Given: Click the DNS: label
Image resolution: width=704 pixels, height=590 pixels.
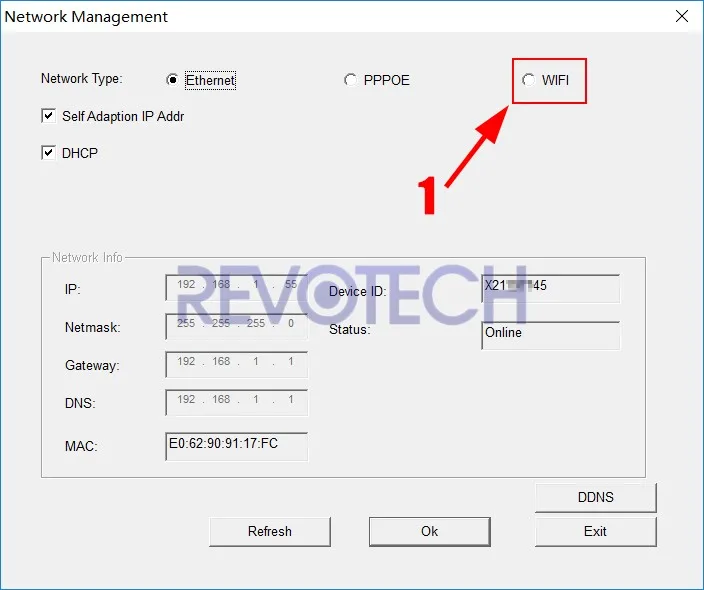Looking at the screenshot, I should 80,403.
